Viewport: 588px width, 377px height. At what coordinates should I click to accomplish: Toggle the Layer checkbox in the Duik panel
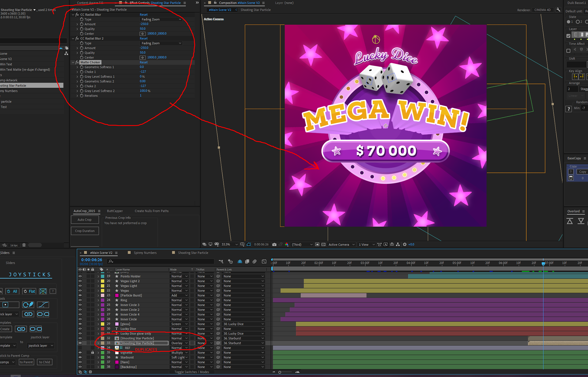[568, 36]
